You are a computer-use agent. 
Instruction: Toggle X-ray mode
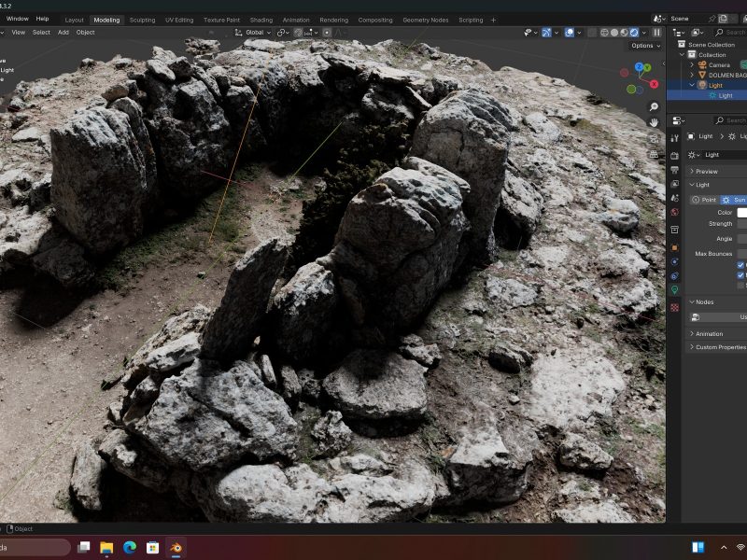(x=592, y=33)
